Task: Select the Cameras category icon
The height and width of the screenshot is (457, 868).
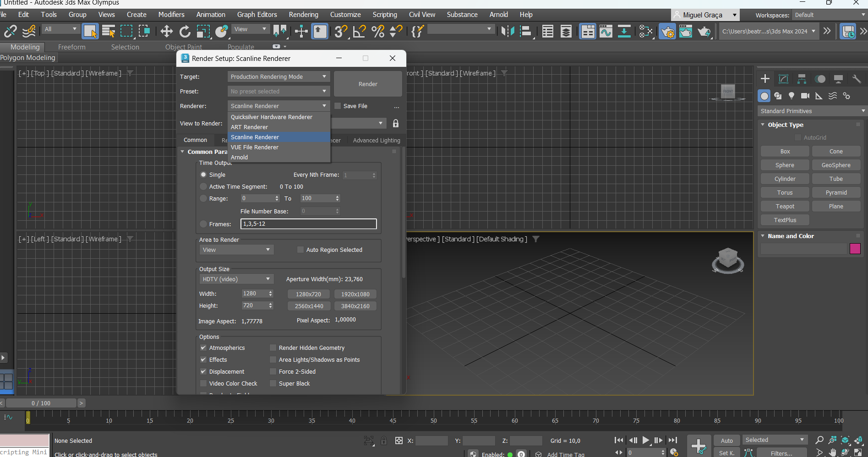Action: 805,96
